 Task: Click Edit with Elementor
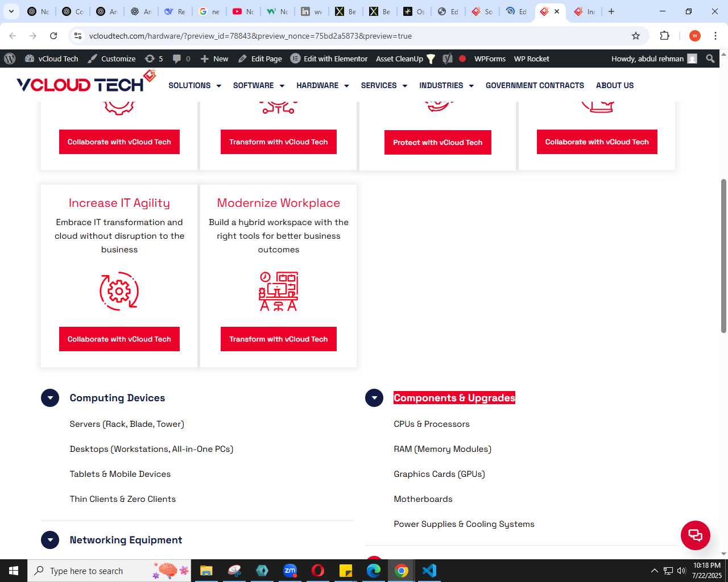(329, 59)
